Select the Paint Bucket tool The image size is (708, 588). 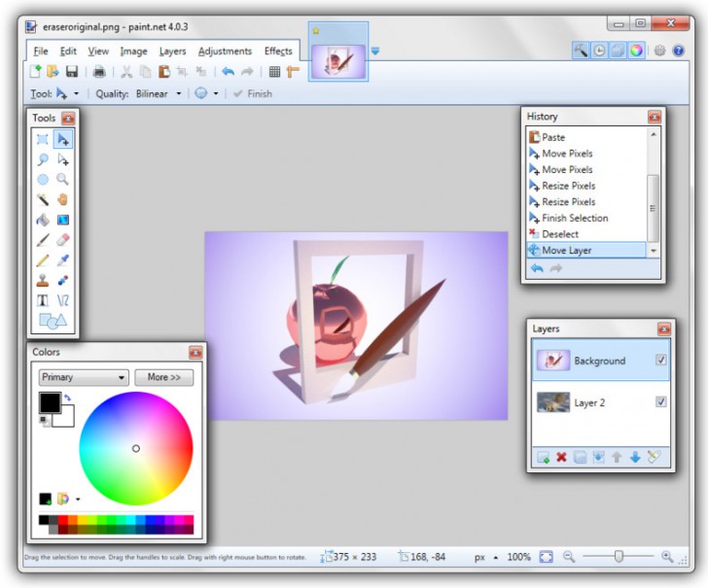43,220
